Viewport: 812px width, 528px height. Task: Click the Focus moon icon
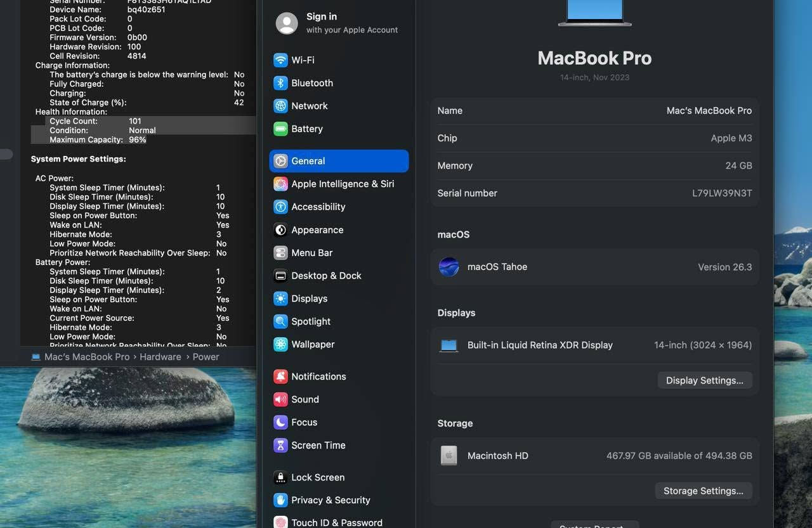pos(280,422)
